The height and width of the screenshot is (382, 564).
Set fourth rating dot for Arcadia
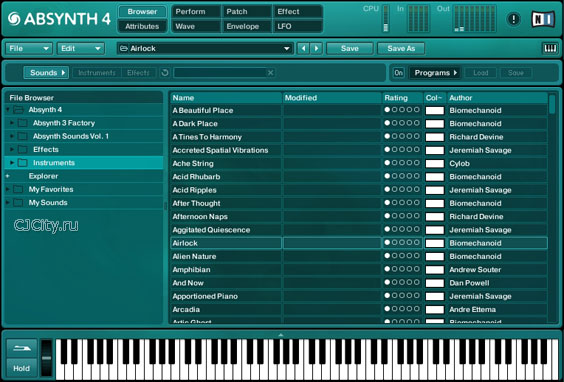(409, 309)
